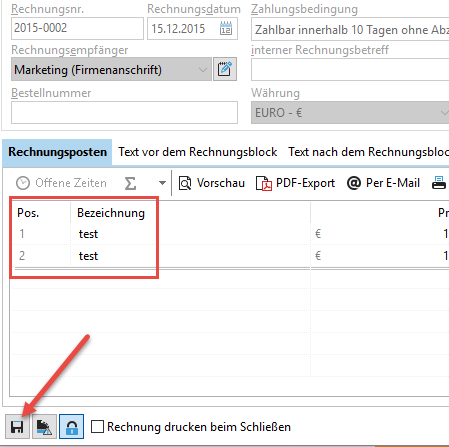Click the Offene Zeiten clock button
Screen dimensions: 449x447
pos(61,183)
